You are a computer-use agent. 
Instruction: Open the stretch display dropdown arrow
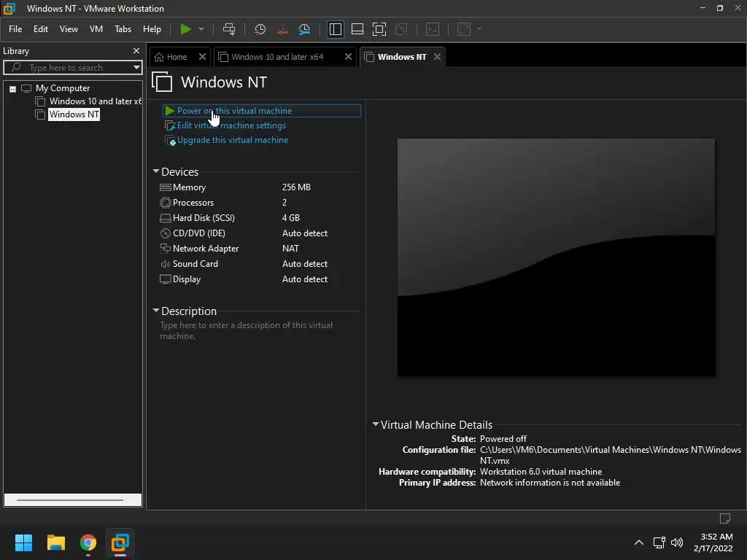click(x=479, y=29)
